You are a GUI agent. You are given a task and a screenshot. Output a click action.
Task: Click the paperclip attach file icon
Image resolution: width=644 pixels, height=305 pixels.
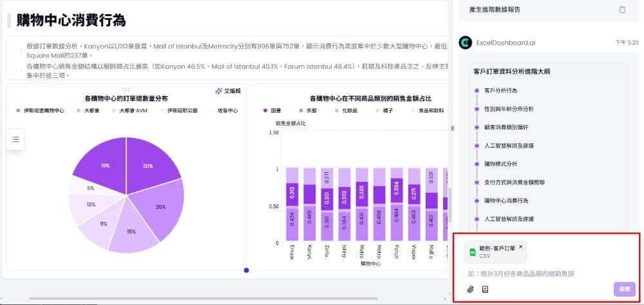tap(471, 290)
